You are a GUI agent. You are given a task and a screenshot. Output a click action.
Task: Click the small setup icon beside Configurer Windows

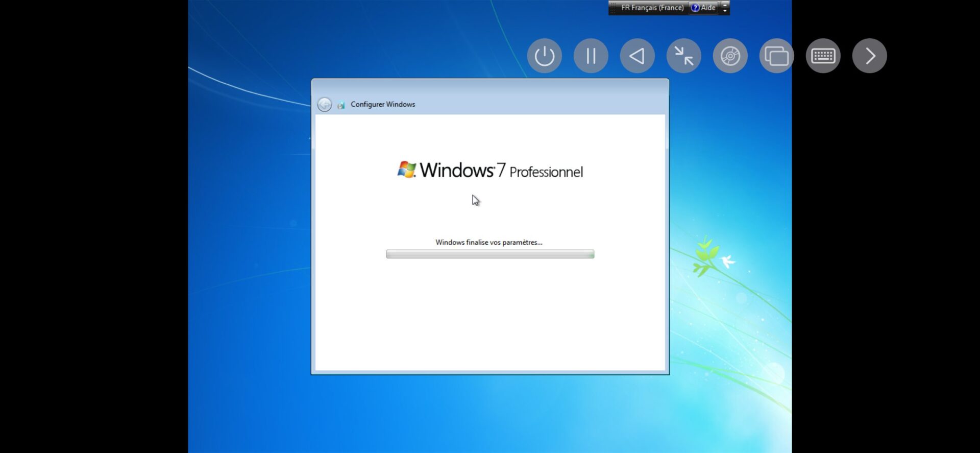point(341,105)
